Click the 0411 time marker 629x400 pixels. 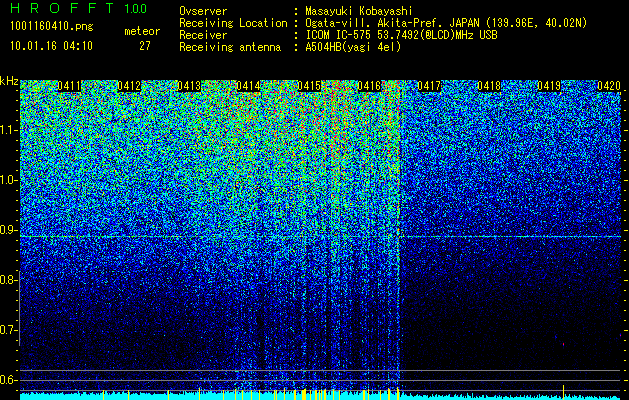click(x=69, y=86)
